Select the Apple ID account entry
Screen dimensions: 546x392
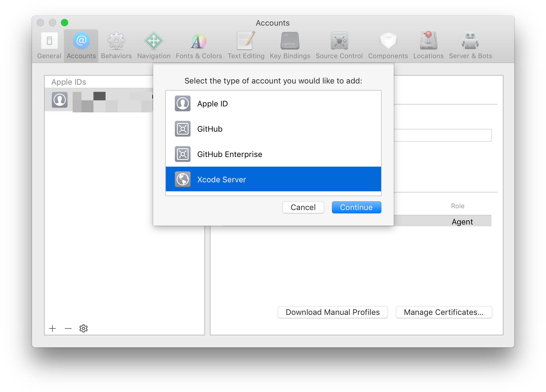(99, 100)
